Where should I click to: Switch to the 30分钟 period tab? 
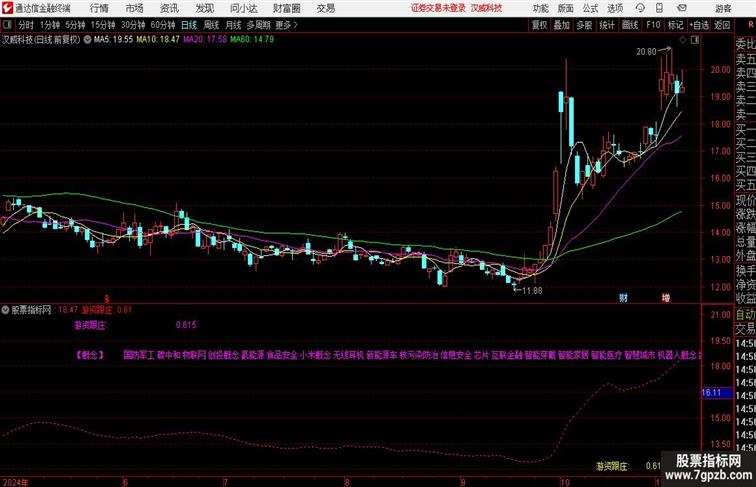pyautogui.click(x=133, y=25)
